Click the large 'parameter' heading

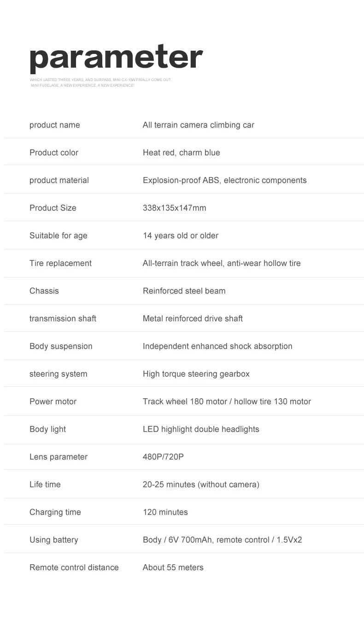pyautogui.click(x=116, y=58)
